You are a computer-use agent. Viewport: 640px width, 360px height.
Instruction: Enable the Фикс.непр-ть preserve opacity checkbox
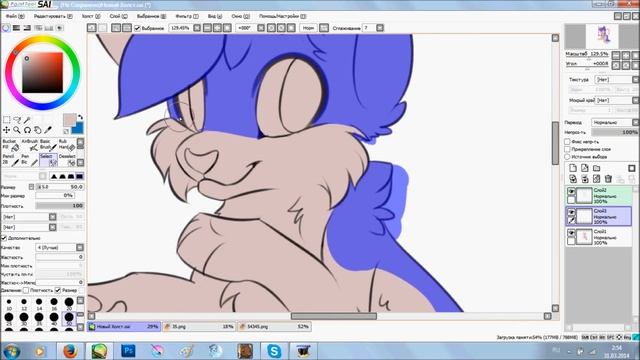pos(567,142)
